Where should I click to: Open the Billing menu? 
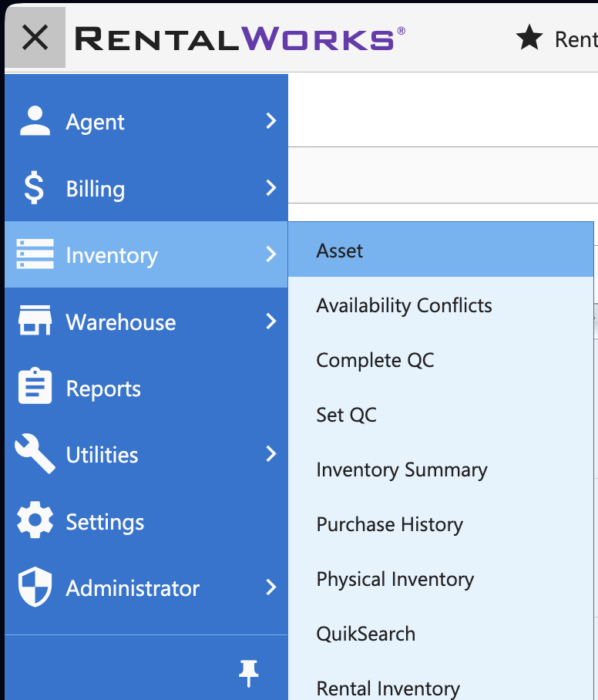coord(146,188)
